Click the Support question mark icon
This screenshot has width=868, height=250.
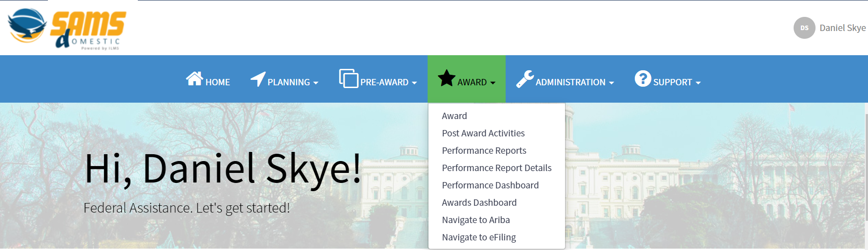click(643, 78)
